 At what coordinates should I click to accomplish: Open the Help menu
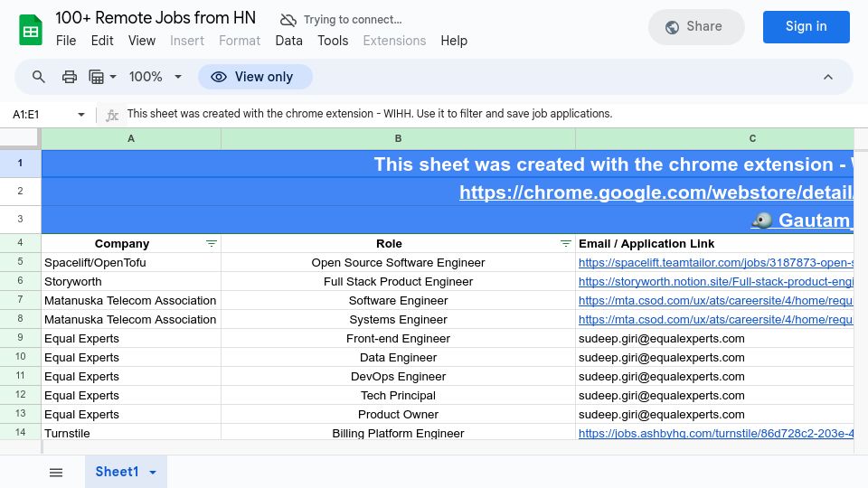coord(454,41)
